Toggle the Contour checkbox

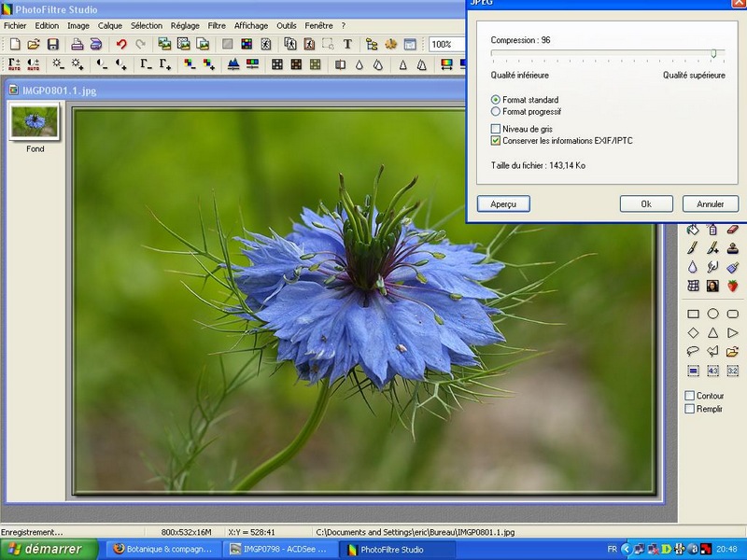pos(689,396)
